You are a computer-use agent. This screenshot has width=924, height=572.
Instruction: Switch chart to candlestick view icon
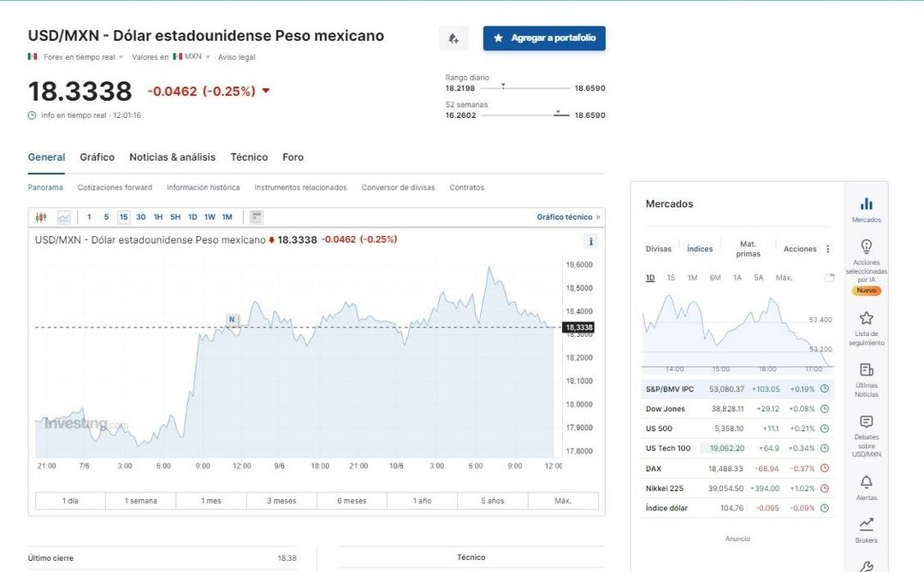(x=41, y=217)
